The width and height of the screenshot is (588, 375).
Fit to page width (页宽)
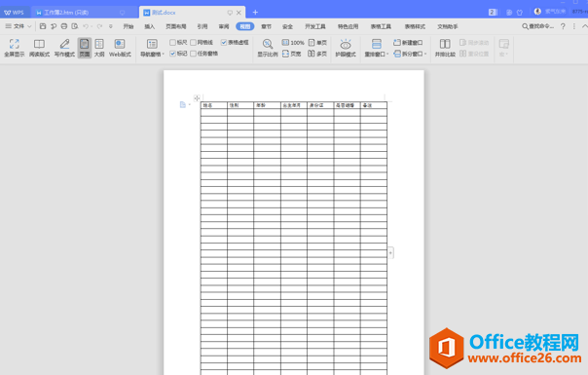[292, 54]
